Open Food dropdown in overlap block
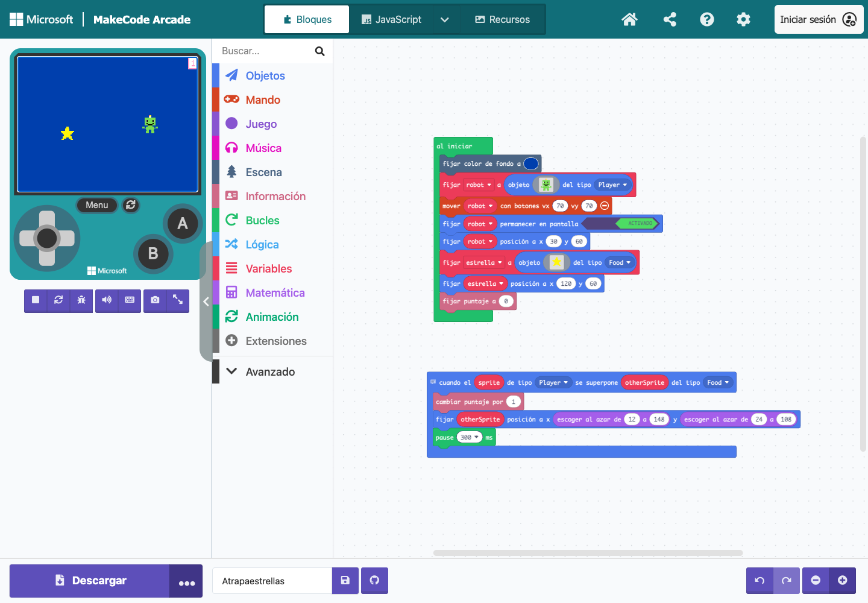The image size is (868, 603). [718, 382]
